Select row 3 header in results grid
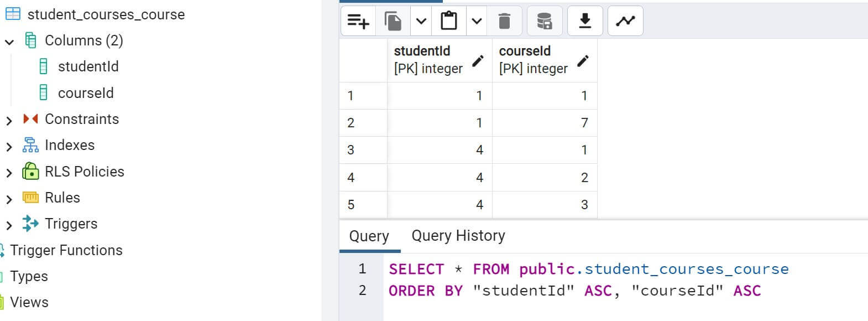The image size is (868, 321). tap(363, 150)
